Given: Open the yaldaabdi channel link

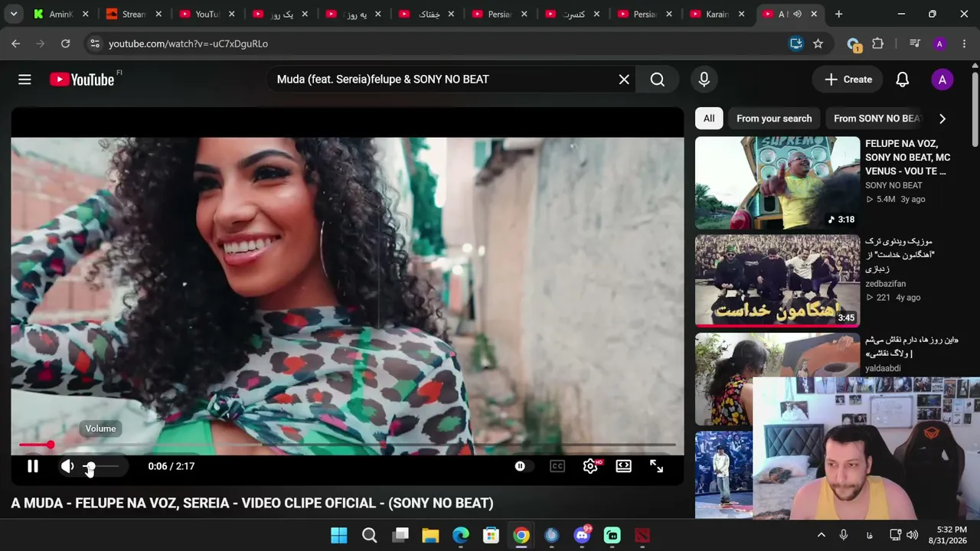Looking at the screenshot, I should click(x=883, y=368).
